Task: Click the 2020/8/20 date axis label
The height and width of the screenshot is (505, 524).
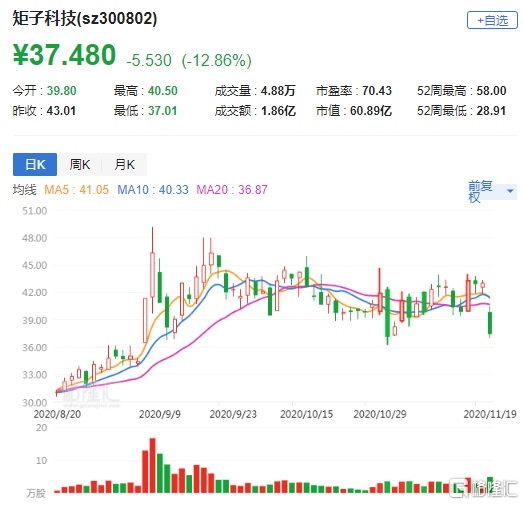Action: pyautogui.click(x=57, y=414)
